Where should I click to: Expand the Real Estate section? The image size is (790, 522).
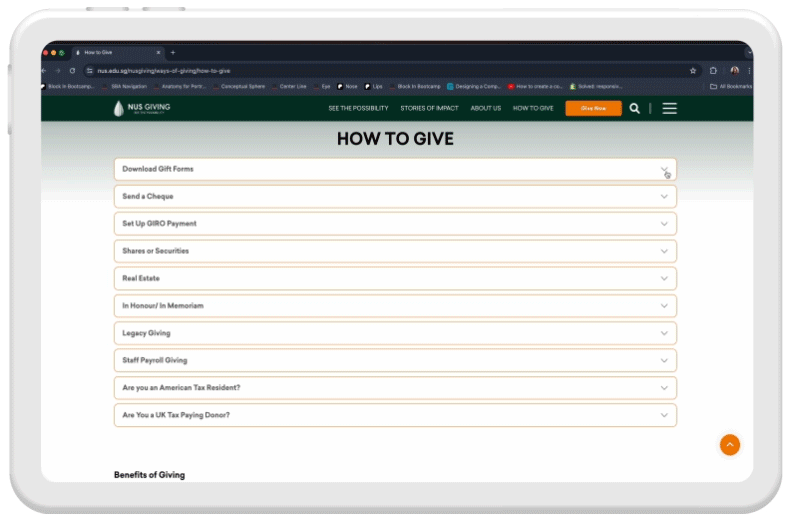tap(395, 278)
